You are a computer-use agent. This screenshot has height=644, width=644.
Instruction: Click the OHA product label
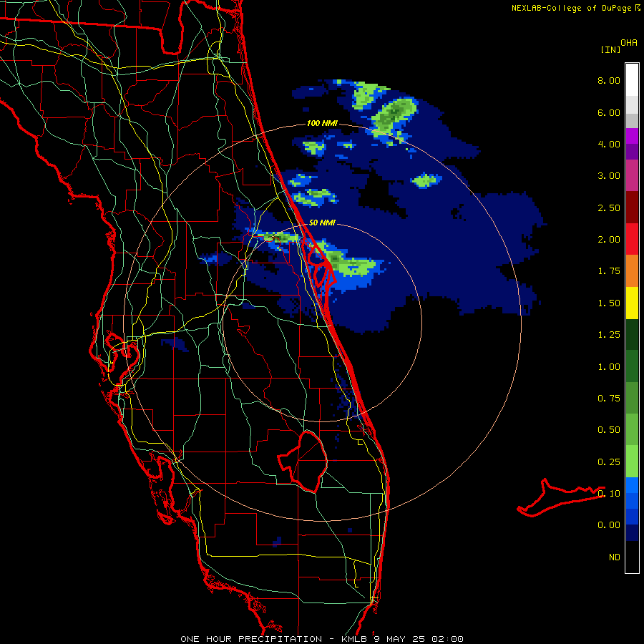point(629,42)
